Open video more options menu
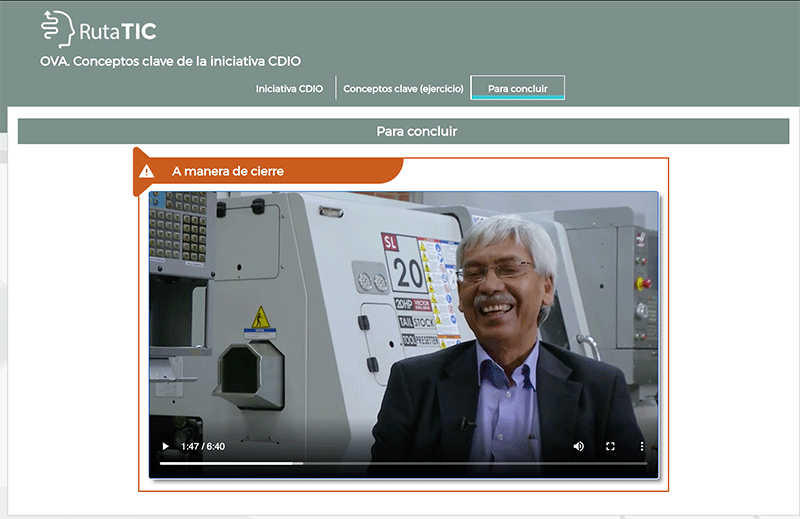Screen dimensions: 800x519 642,447
